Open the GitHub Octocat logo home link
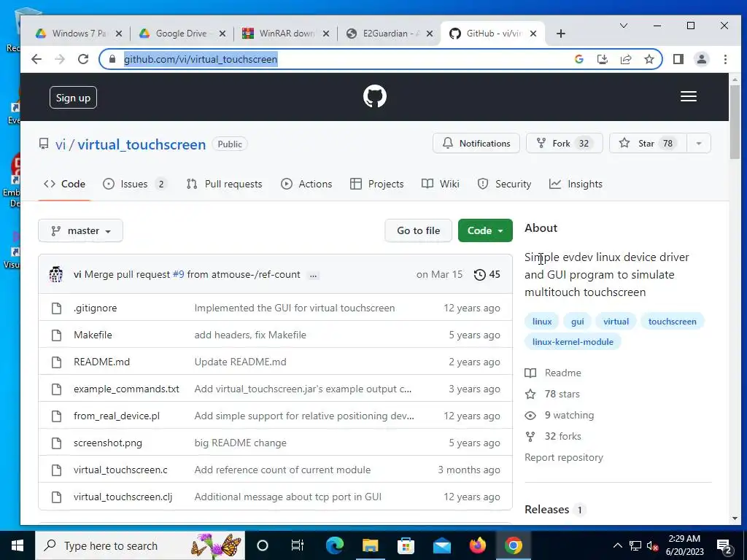The image size is (747, 560). pyautogui.click(x=374, y=97)
